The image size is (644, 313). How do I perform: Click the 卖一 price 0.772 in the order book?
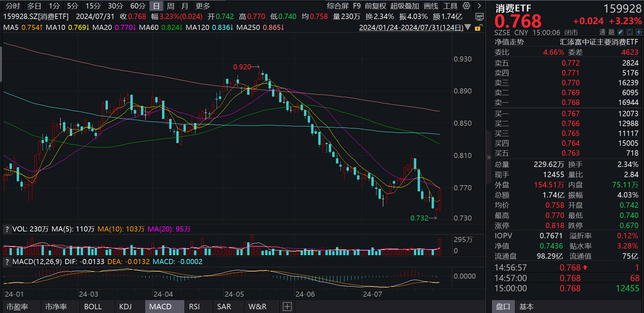(570, 63)
